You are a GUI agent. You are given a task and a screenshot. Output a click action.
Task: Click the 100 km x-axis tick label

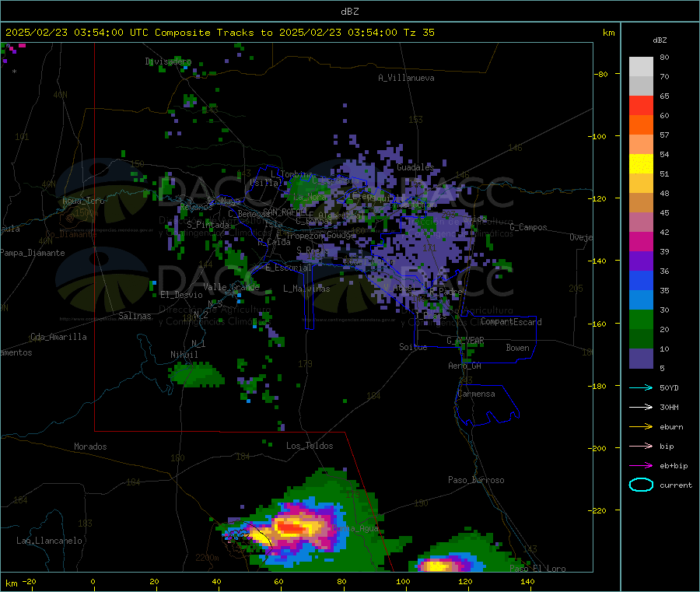(403, 581)
